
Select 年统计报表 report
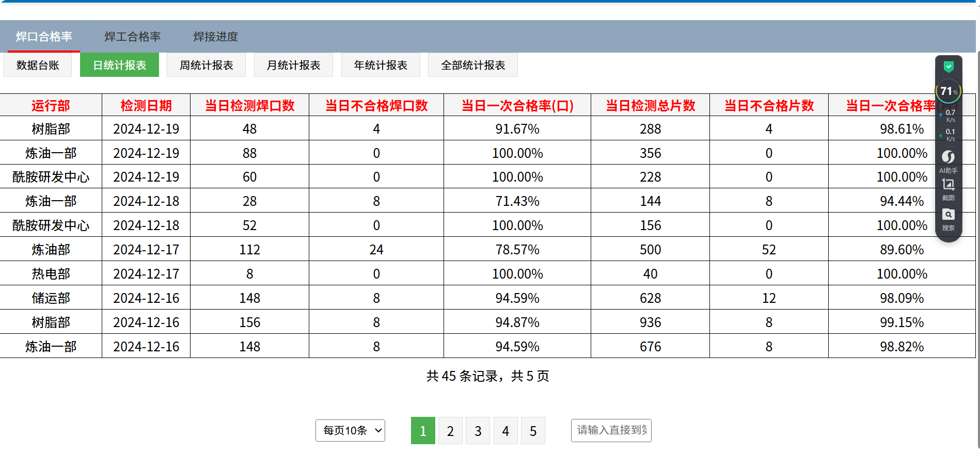coord(381,65)
